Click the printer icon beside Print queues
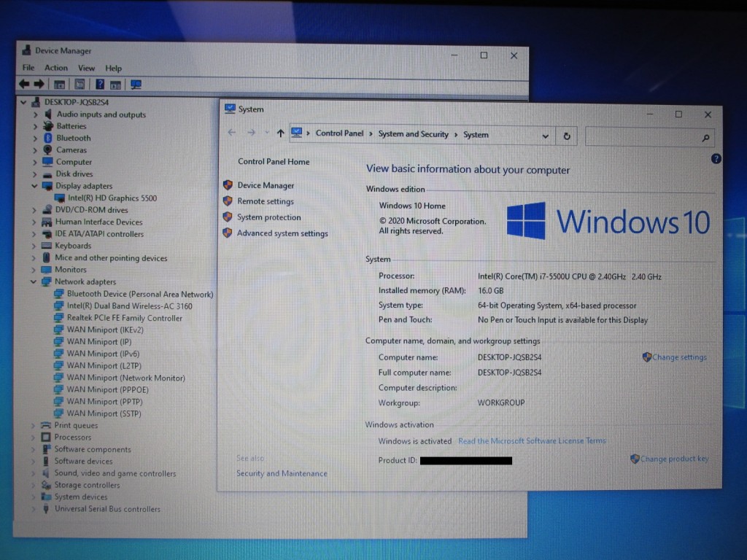This screenshot has height=560, width=747. coord(46,425)
